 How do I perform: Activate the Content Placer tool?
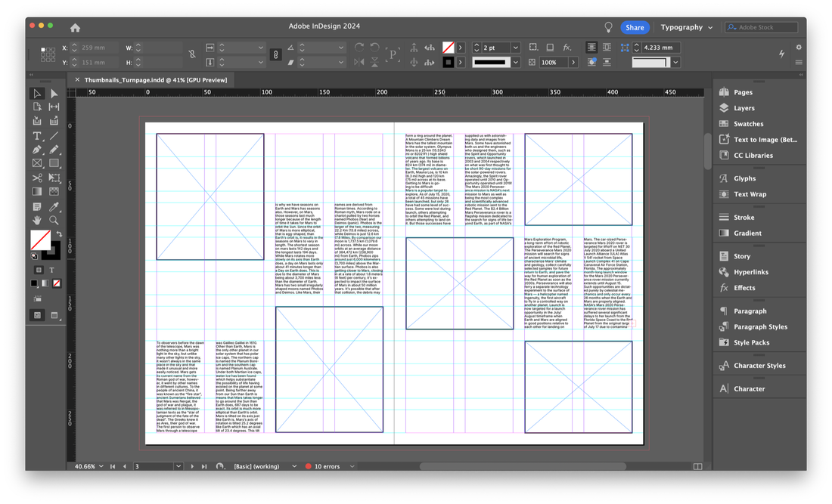tap(54, 121)
